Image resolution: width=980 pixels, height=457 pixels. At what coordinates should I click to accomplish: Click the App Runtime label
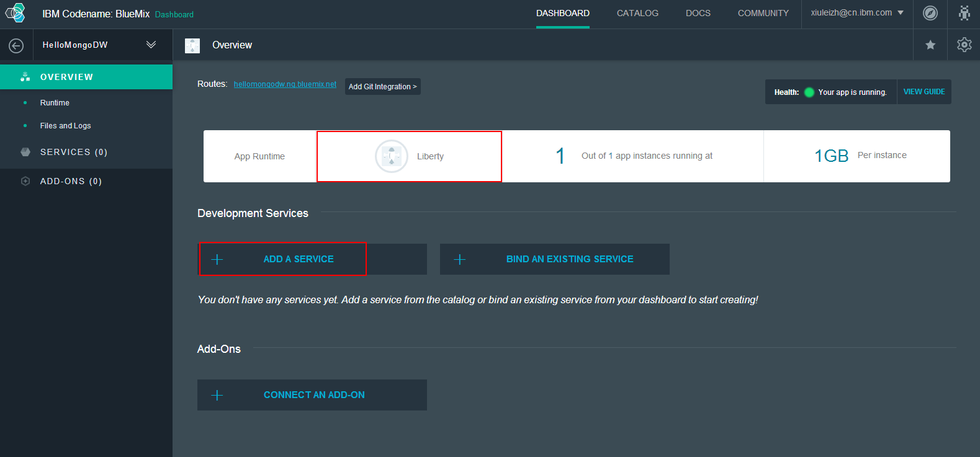tap(259, 156)
